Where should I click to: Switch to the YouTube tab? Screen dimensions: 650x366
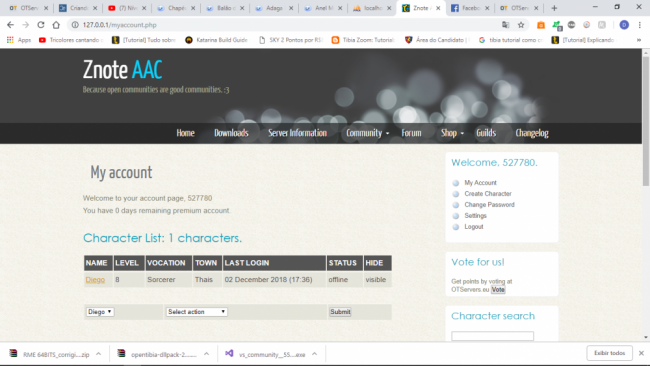tap(128, 8)
